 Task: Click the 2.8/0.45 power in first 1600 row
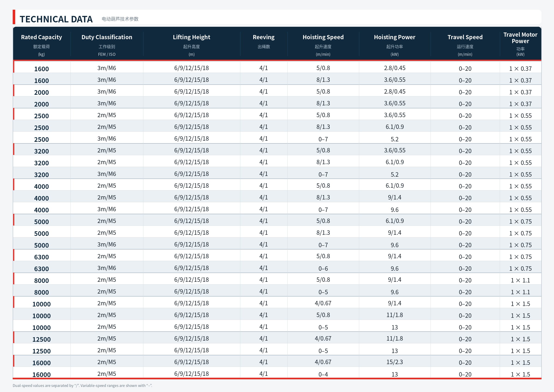394,68
